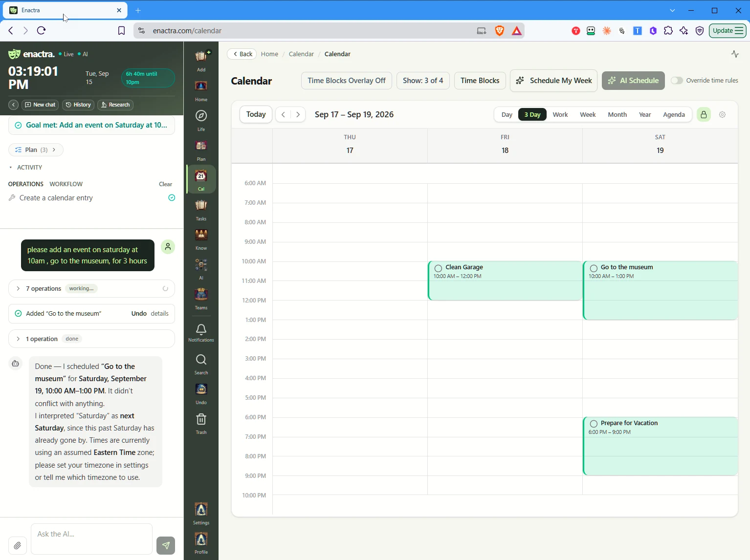Expand the Plan (3) chip
This screenshot has height=560, width=750.
pos(36,150)
